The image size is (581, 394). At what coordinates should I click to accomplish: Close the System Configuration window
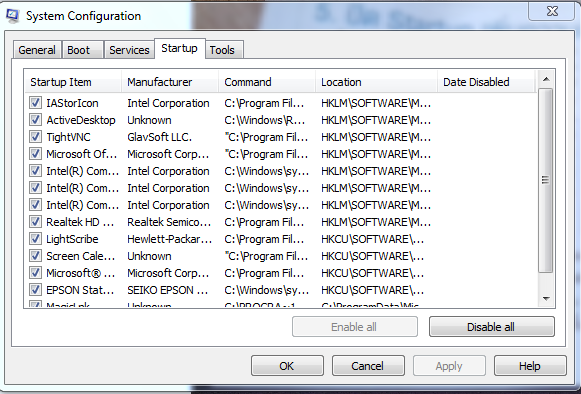pyautogui.click(x=552, y=11)
